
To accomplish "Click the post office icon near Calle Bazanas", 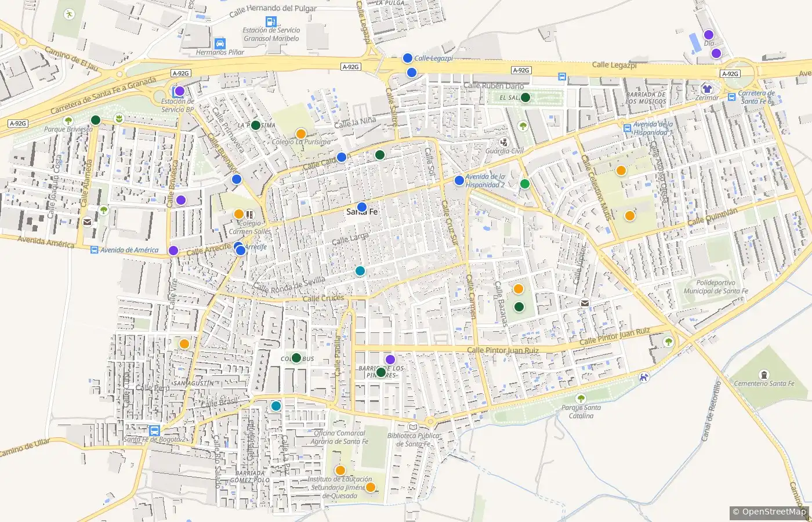I will pyautogui.click(x=585, y=303).
